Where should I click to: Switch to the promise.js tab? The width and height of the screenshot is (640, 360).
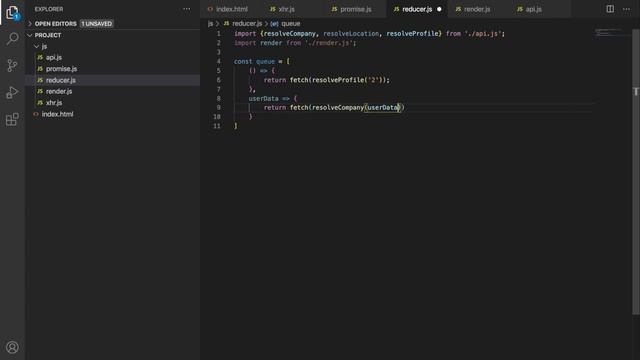355,9
